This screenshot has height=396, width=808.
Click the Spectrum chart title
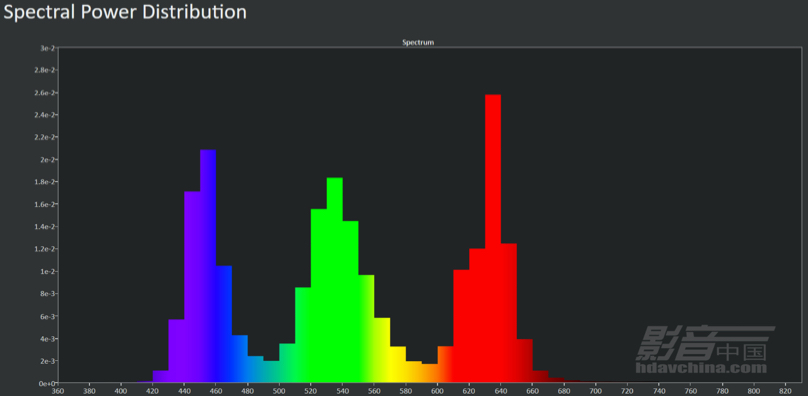coord(418,43)
